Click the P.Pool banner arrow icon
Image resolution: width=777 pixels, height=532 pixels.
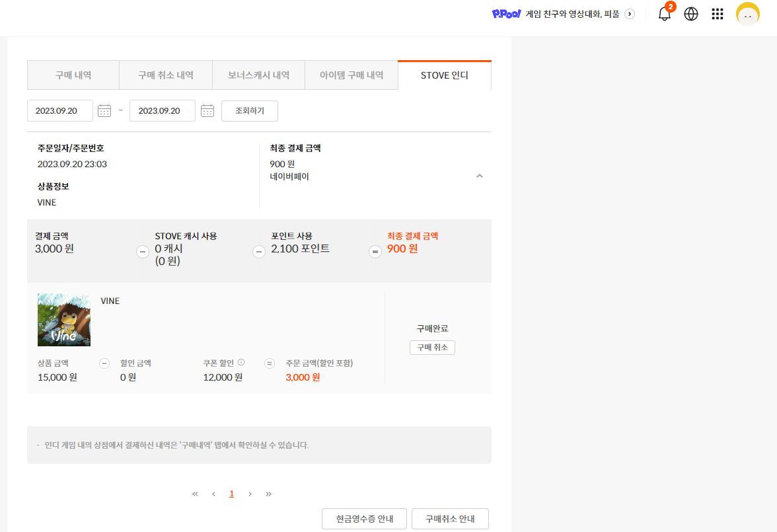630,14
